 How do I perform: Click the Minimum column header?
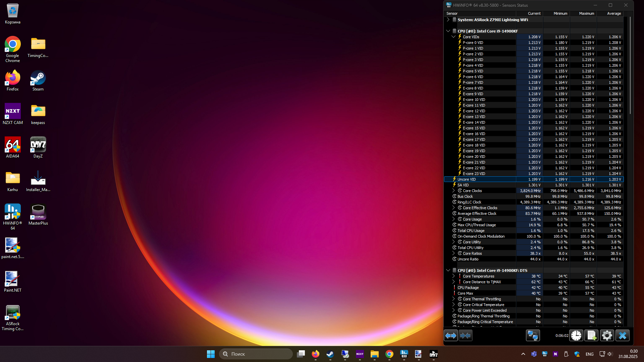(x=556, y=13)
